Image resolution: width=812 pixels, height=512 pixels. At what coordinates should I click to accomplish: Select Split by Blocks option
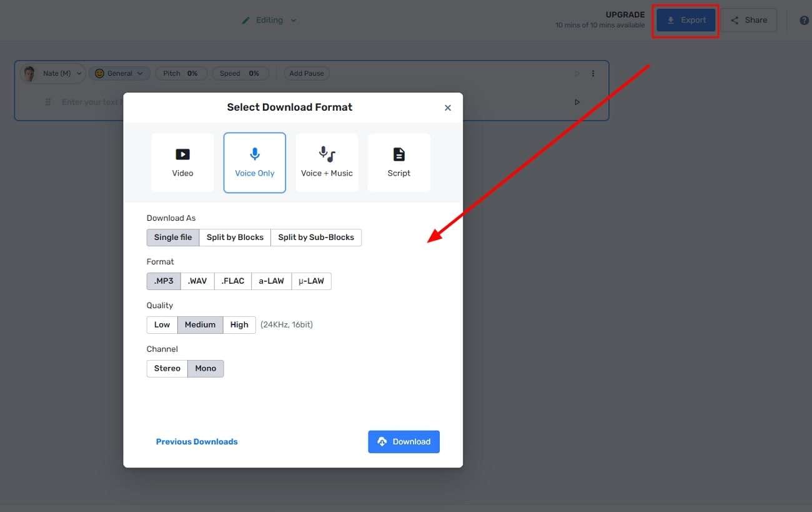235,238
